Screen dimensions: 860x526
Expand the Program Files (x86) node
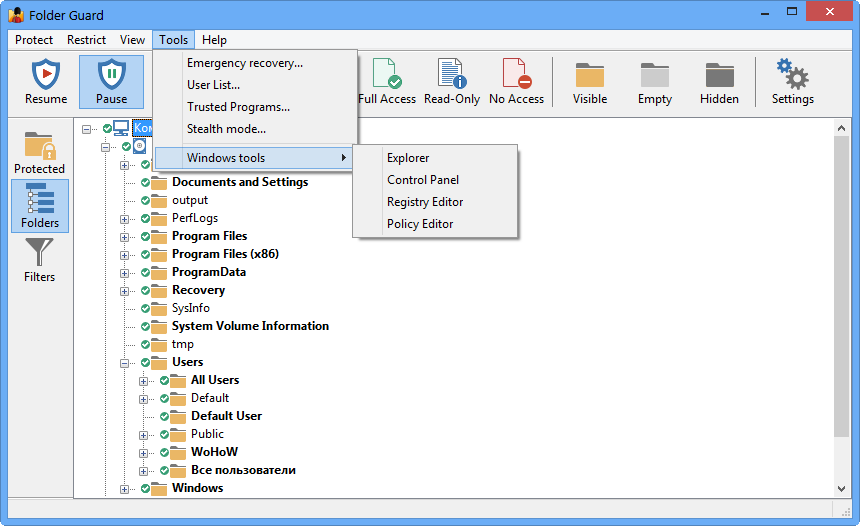(x=125, y=255)
